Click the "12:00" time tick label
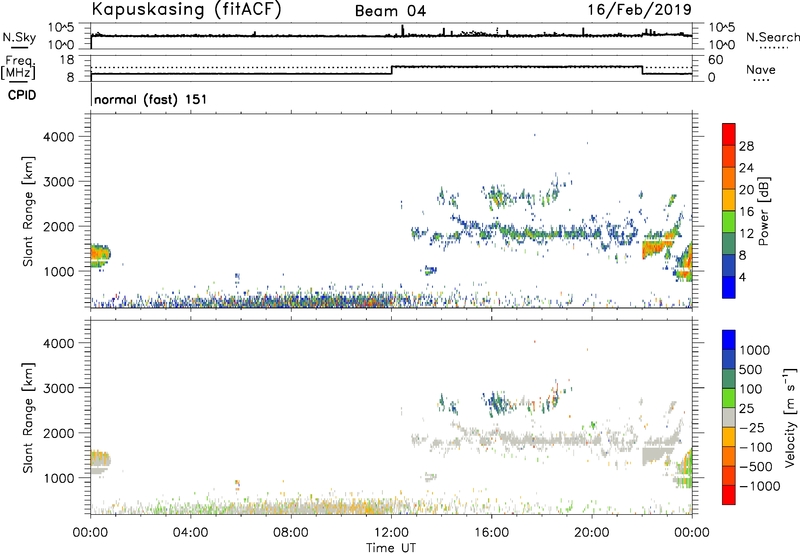The height and width of the screenshot is (554, 800). (x=391, y=533)
